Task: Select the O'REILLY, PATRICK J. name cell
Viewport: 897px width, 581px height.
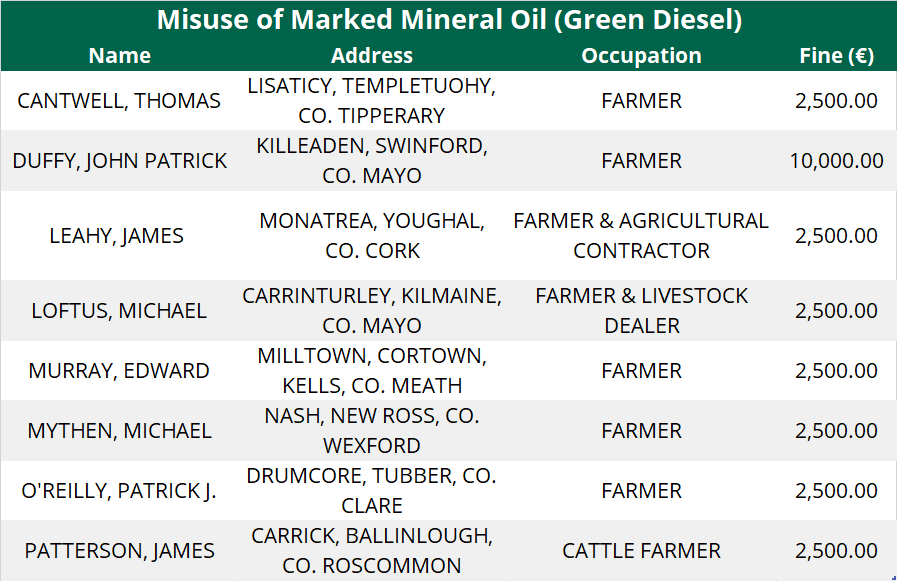Action: coord(120,491)
